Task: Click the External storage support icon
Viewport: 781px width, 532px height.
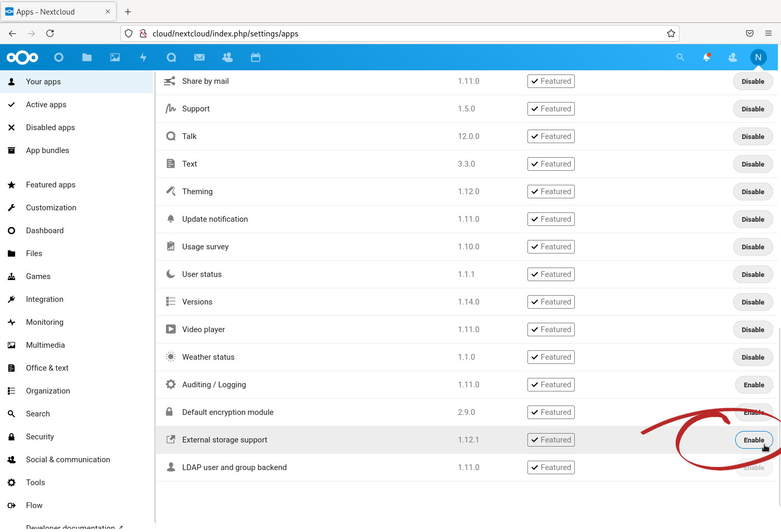Action: (x=171, y=440)
